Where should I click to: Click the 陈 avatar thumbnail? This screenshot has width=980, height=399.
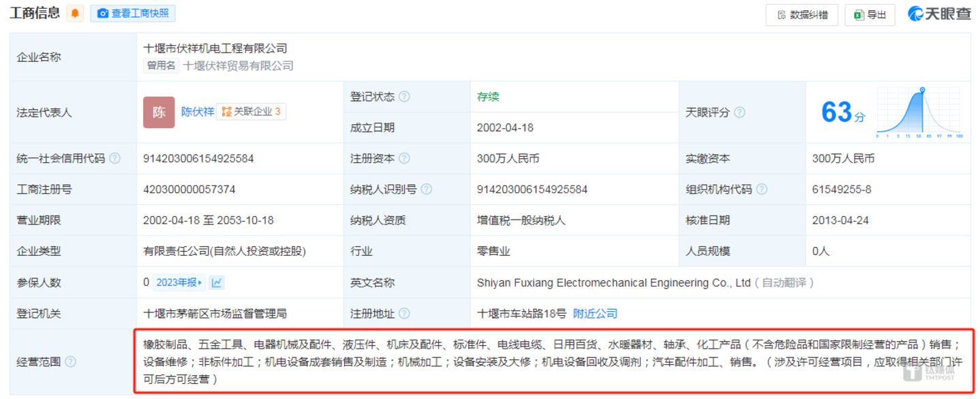pyautogui.click(x=159, y=113)
